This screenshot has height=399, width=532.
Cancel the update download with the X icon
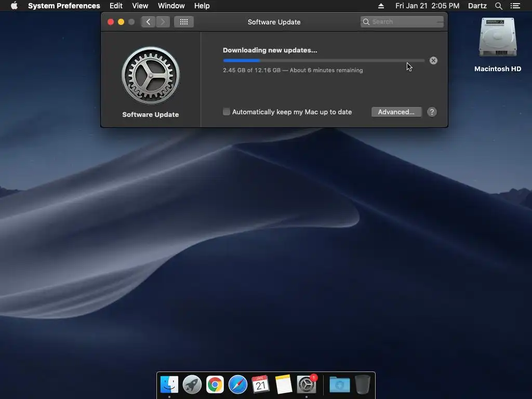433,61
